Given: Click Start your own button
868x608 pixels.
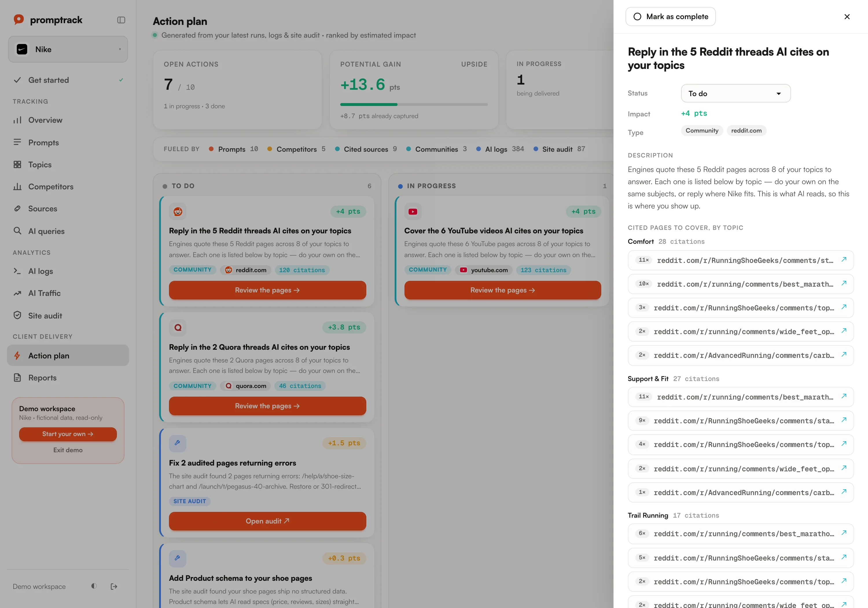Looking at the screenshot, I should point(68,434).
